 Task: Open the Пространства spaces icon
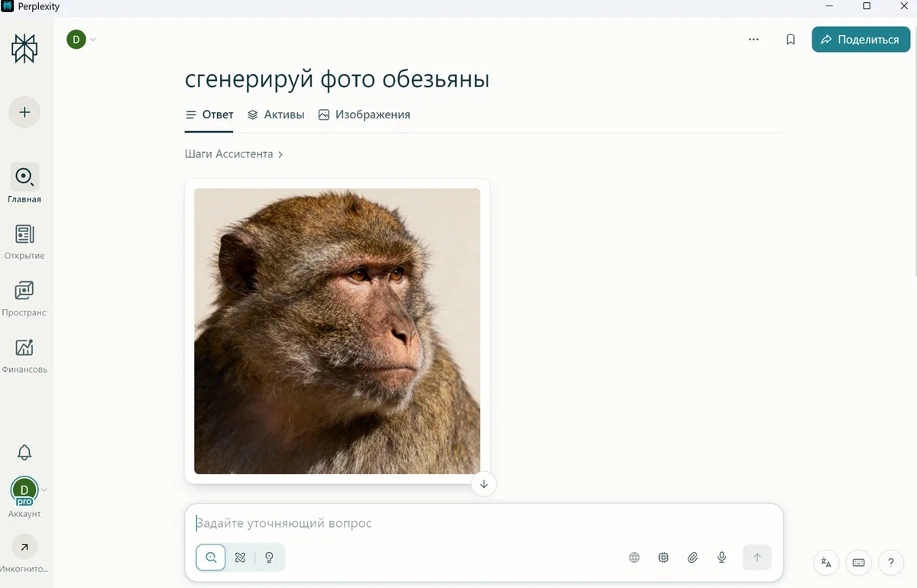[24, 291]
